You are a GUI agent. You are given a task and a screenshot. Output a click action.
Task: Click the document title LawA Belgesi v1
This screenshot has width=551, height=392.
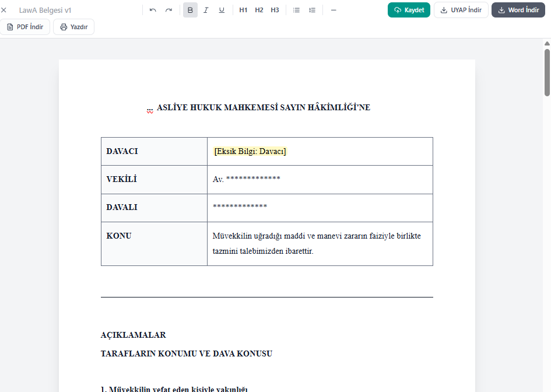(x=45, y=10)
